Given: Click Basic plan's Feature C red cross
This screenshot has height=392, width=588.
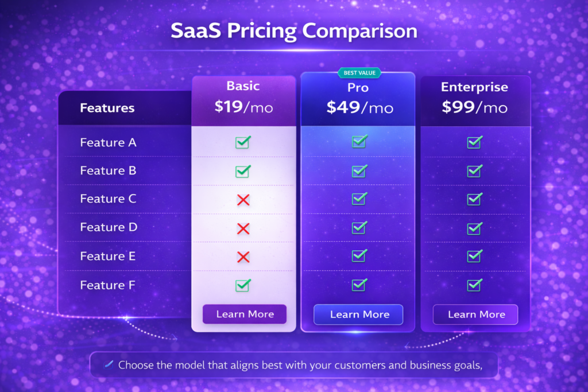Looking at the screenshot, I should (x=243, y=199).
